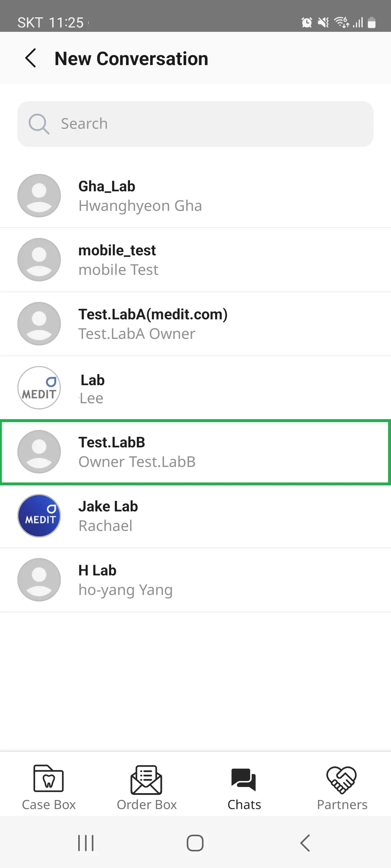Select Jake Lab from the list
The height and width of the screenshot is (868, 391).
(x=195, y=516)
